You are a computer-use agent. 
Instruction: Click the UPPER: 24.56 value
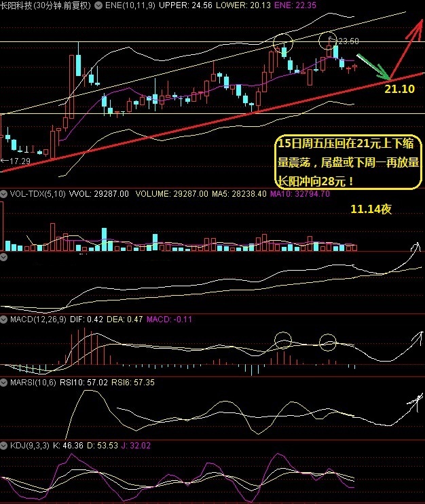tap(185, 5)
